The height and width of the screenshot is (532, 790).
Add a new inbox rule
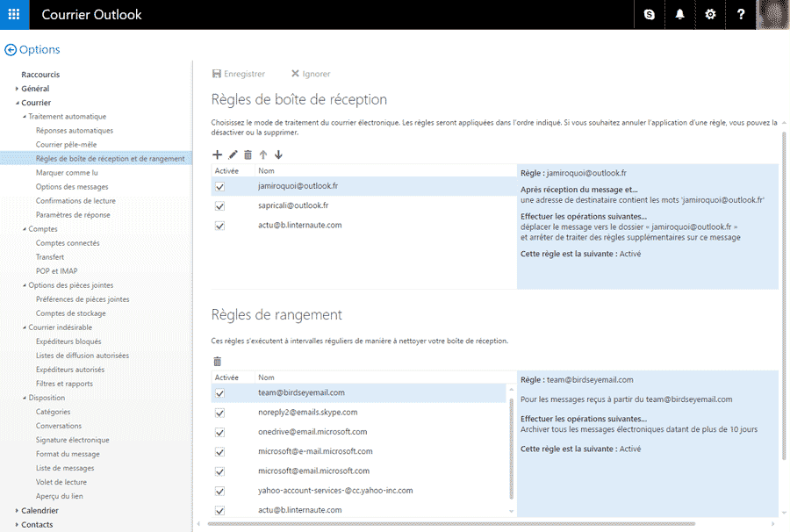[x=217, y=155]
